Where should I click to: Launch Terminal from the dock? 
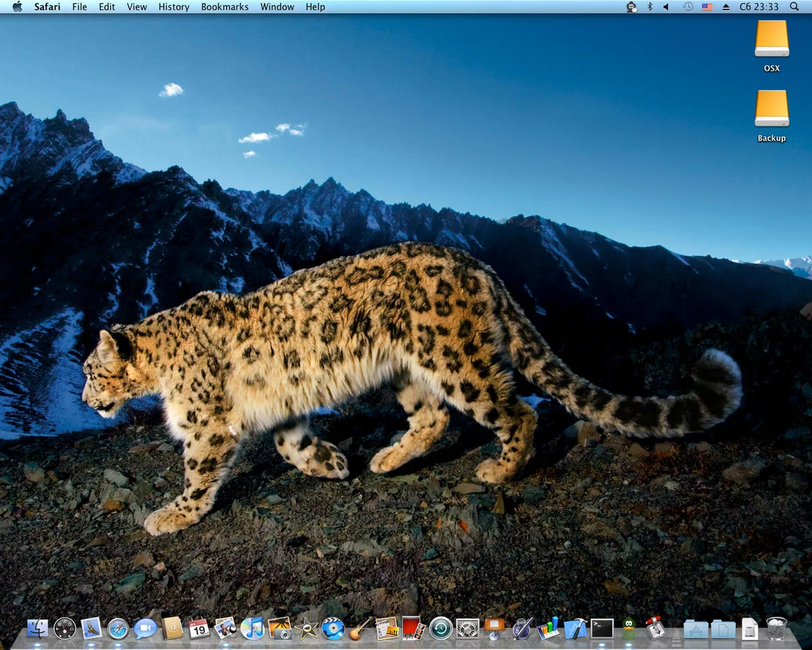[x=602, y=628]
